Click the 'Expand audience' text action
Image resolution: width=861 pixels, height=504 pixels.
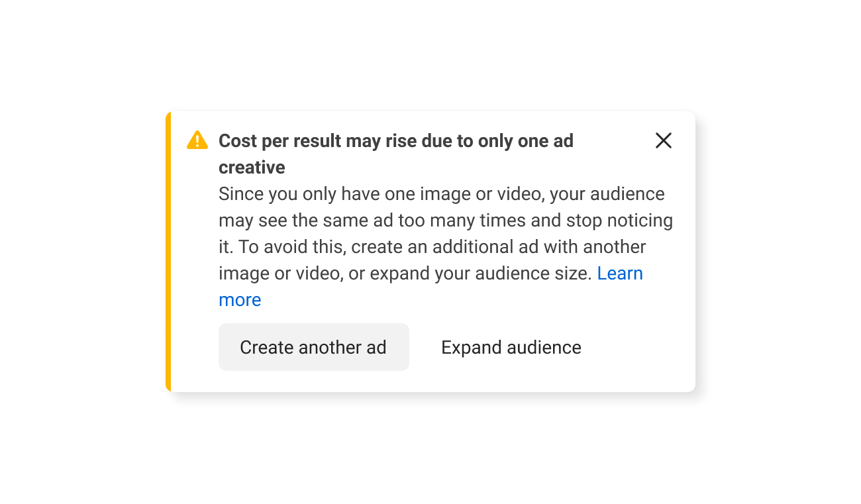point(511,347)
